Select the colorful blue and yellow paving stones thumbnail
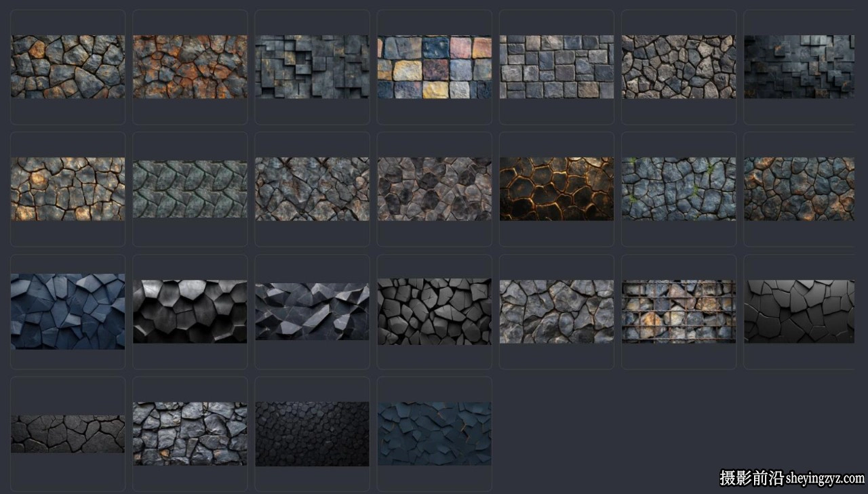This screenshot has width=868, height=494. [x=435, y=67]
